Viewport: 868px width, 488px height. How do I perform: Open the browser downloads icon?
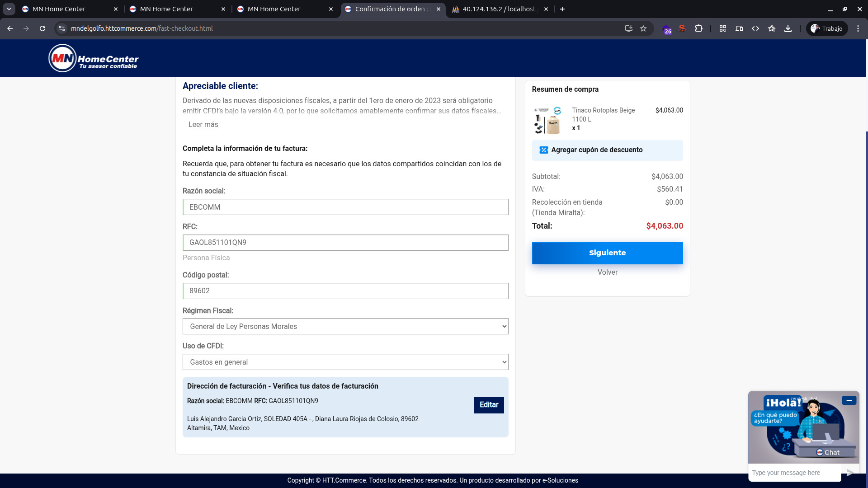pyautogui.click(x=788, y=28)
